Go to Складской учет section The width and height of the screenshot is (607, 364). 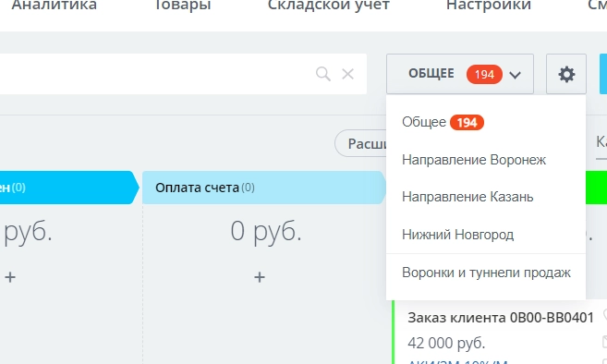(x=329, y=6)
